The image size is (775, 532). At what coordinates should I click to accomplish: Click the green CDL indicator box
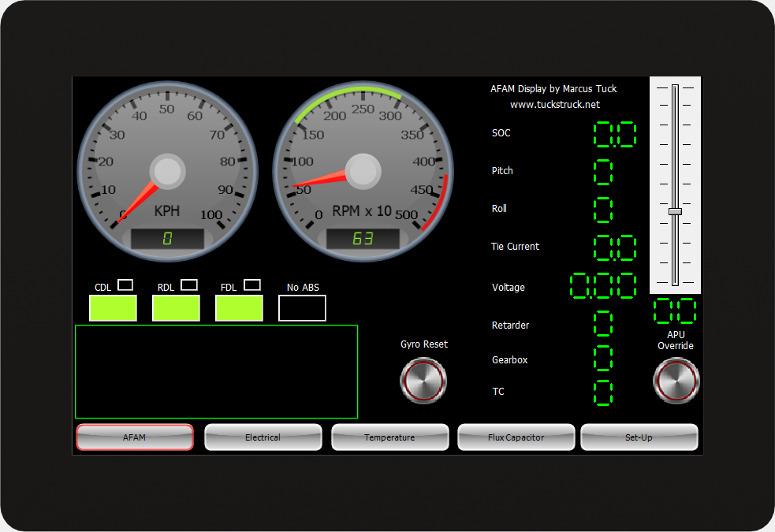click(113, 308)
